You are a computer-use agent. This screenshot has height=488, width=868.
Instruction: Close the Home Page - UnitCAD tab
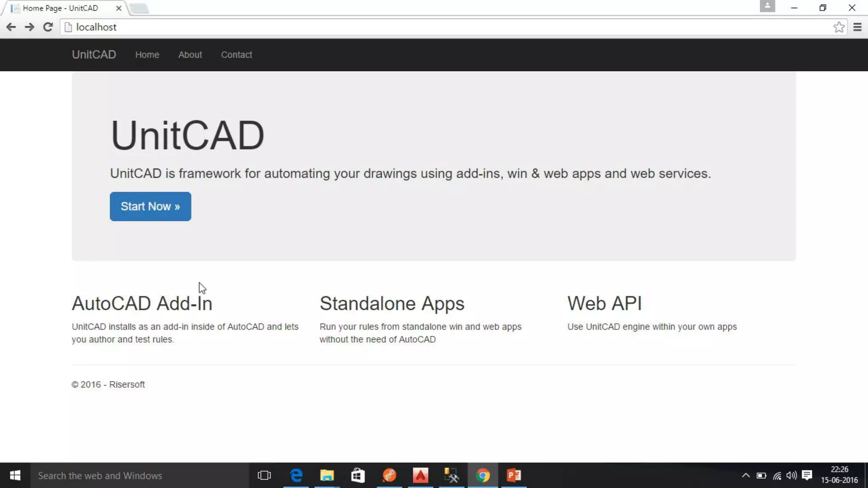point(119,8)
